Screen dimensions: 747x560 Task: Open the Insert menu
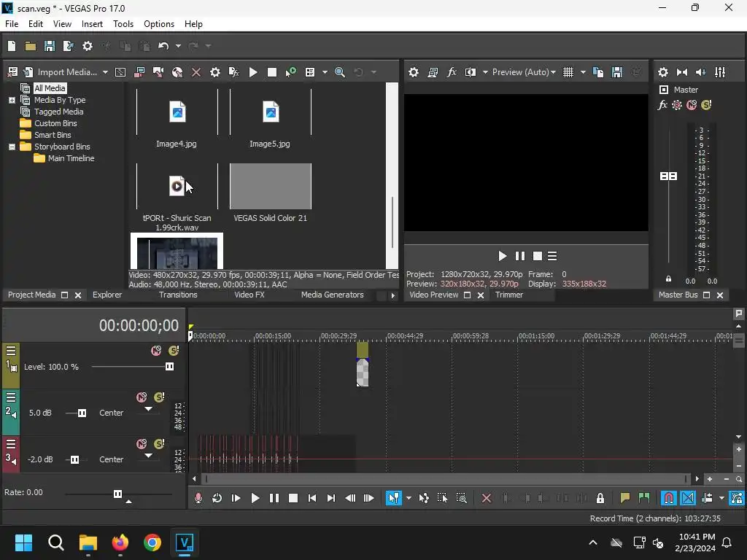[x=92, y=24]
